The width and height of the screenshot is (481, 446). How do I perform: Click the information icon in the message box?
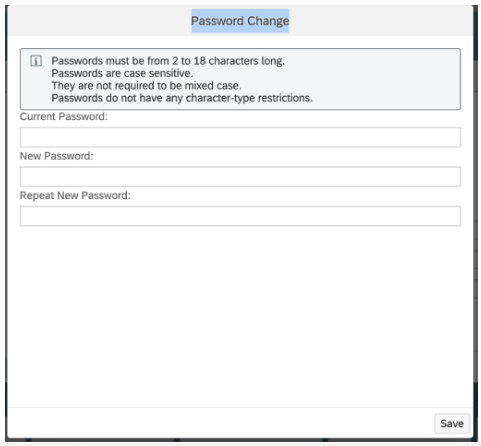[36, 61]
